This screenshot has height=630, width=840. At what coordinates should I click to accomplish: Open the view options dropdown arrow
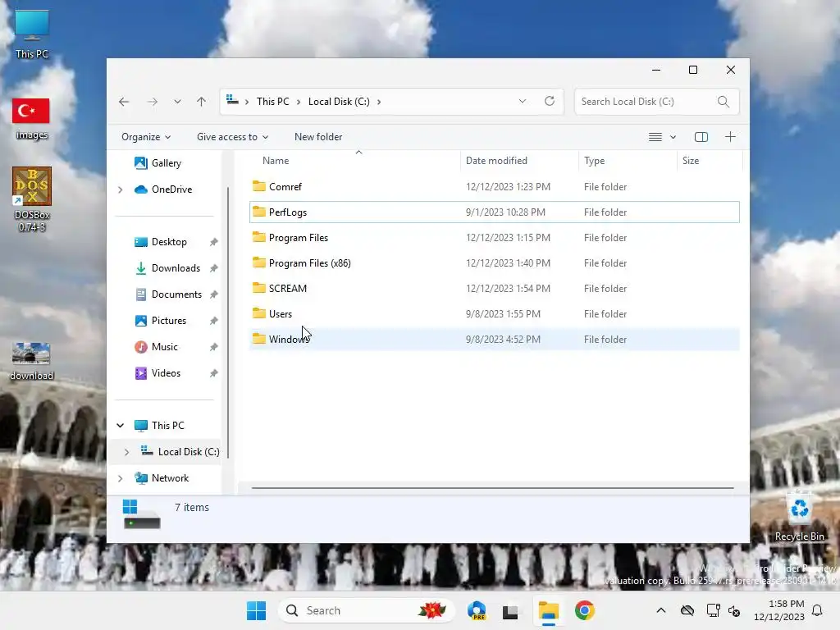click(673, 137)
